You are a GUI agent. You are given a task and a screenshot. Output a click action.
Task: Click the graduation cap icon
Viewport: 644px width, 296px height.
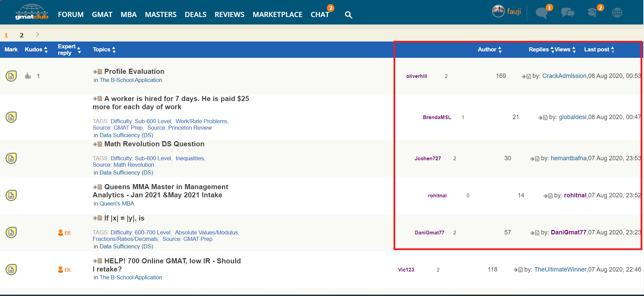pyautogui.click(x=592, y=13)
